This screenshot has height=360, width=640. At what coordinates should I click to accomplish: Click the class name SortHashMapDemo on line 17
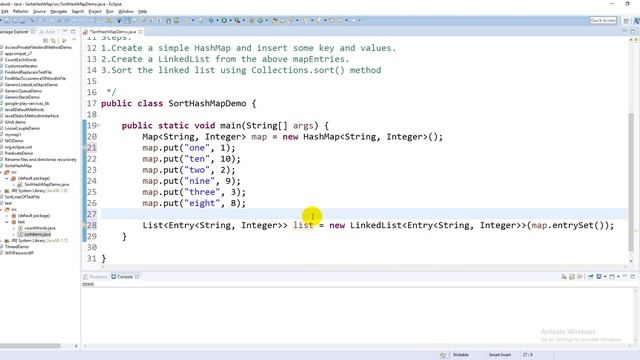pyautogui.click(x=207, y=103)
